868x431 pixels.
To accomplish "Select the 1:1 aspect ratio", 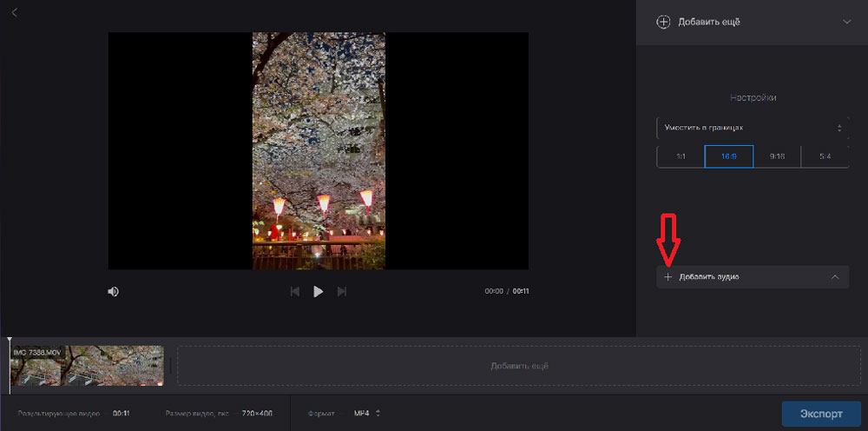I will tap(681, 156).
